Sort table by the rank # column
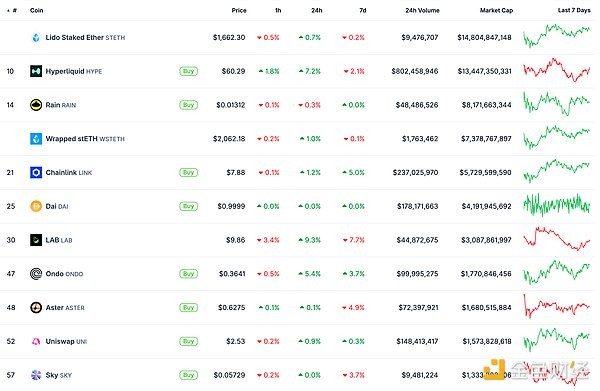 12,10
